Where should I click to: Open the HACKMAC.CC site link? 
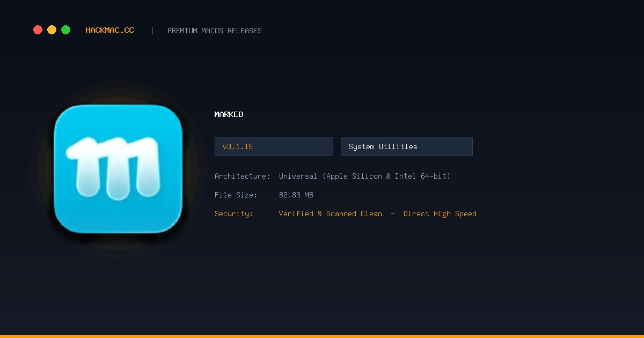point(109,31)
